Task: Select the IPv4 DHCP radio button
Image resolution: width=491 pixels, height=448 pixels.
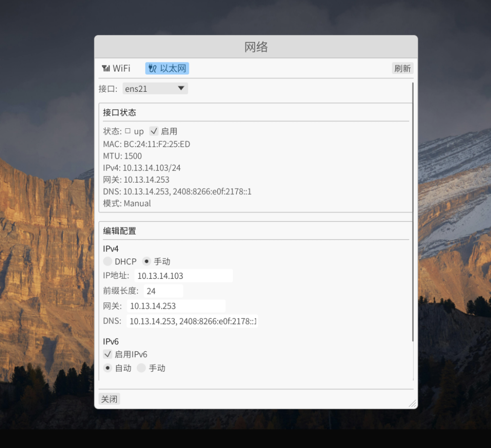Action: click(108, 261)
